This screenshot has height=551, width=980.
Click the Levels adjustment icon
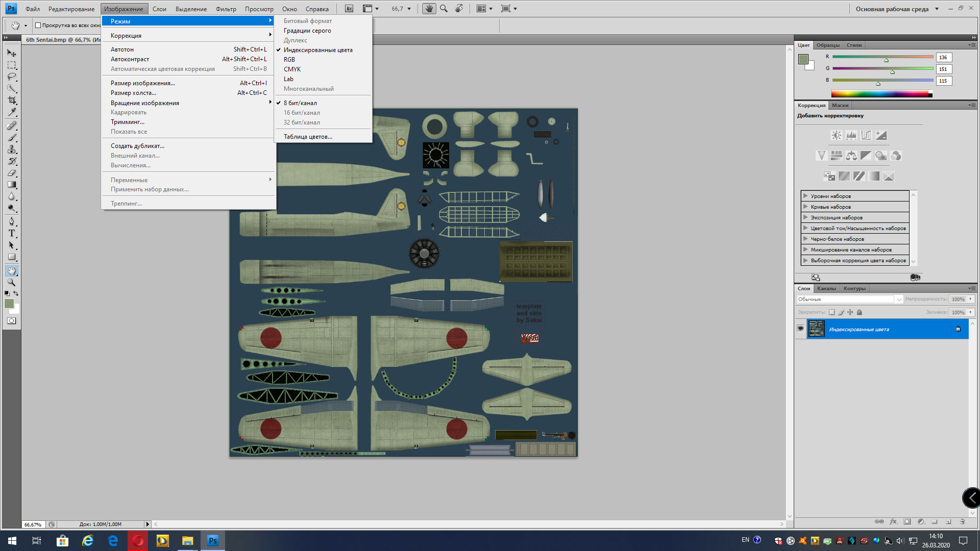point(851,135)
